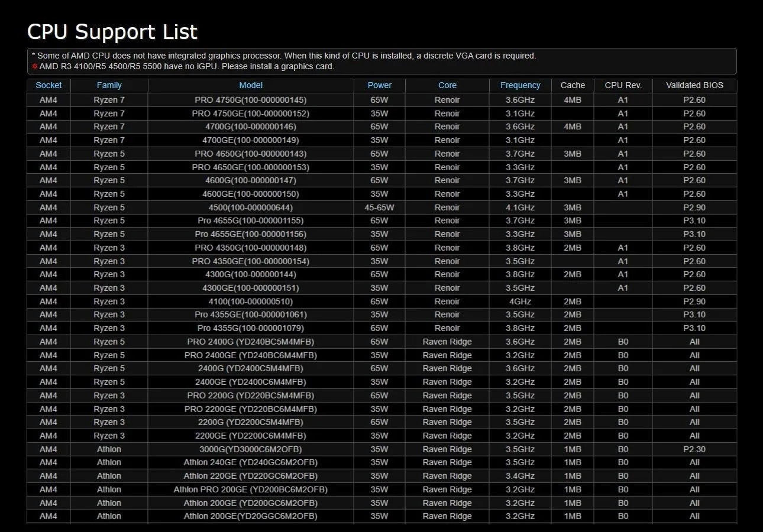Click the P2.30 validated BIOS cell
This screenshot has height=532, width=763.
click(694, 449)
